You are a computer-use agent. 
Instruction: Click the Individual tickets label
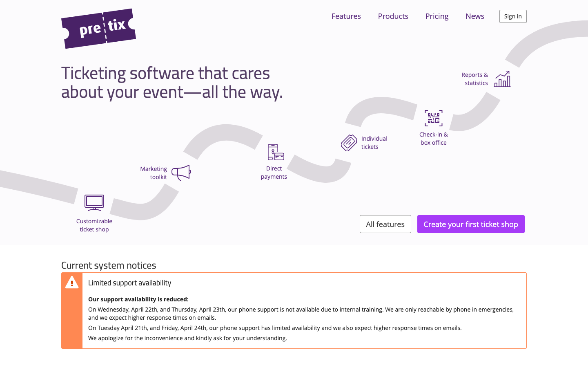374,142
